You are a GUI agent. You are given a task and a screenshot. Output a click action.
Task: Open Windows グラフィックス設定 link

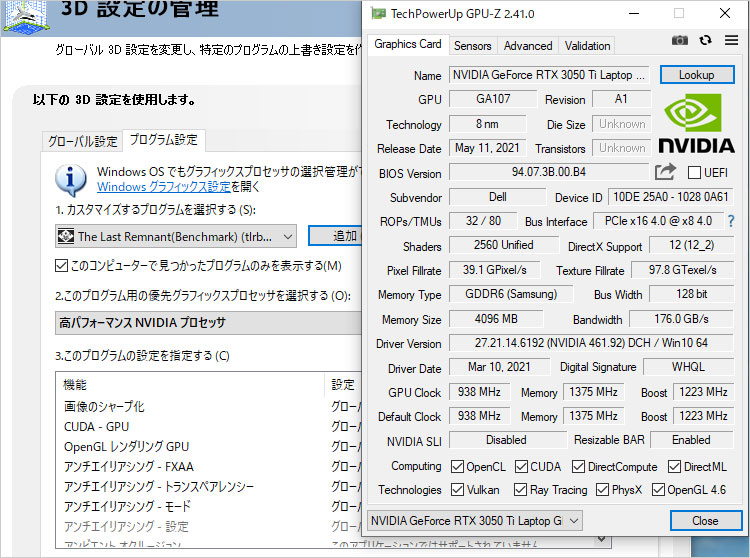[x=164, y=187]
